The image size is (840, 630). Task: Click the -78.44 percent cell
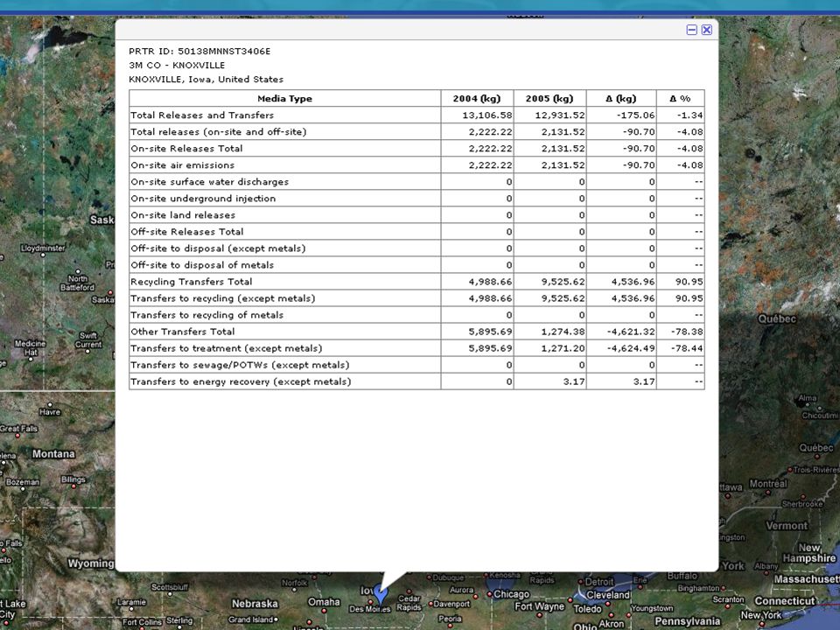click(x=681, y=347)
